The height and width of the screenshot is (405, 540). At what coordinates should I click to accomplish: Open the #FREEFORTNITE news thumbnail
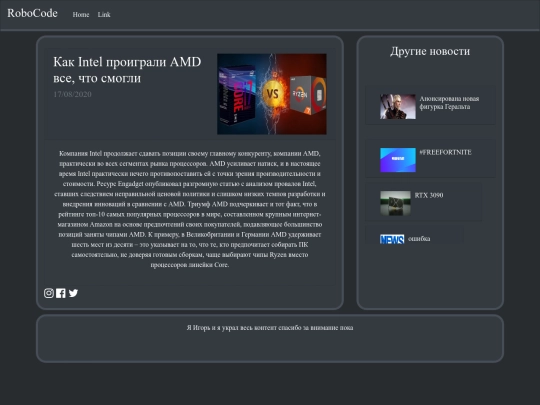coord(398,160)
